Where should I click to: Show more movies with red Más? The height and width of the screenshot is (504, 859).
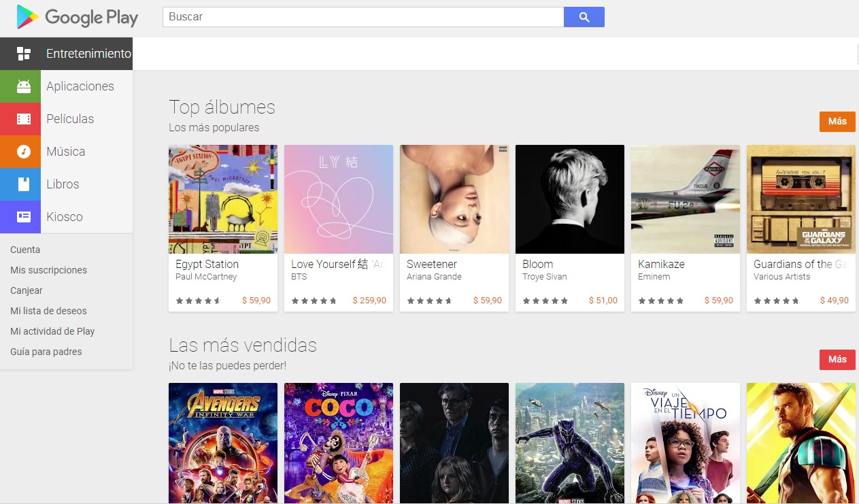point(837,359)
